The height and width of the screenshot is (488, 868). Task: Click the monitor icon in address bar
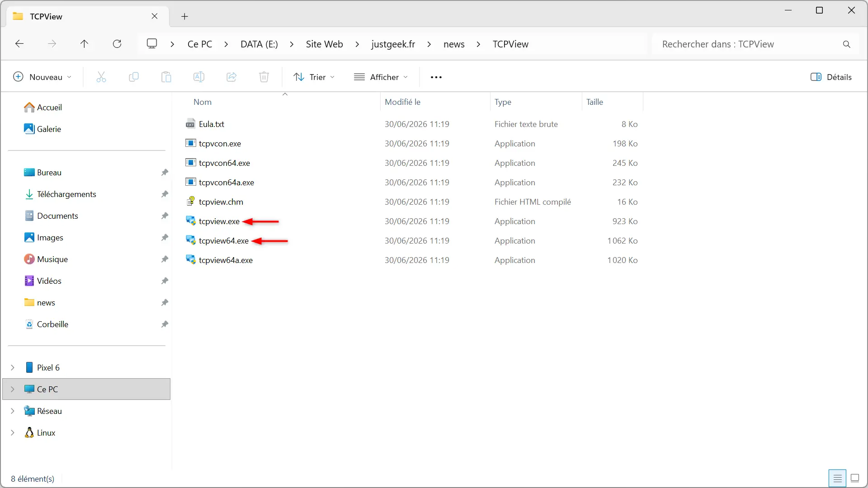[152, 43]
